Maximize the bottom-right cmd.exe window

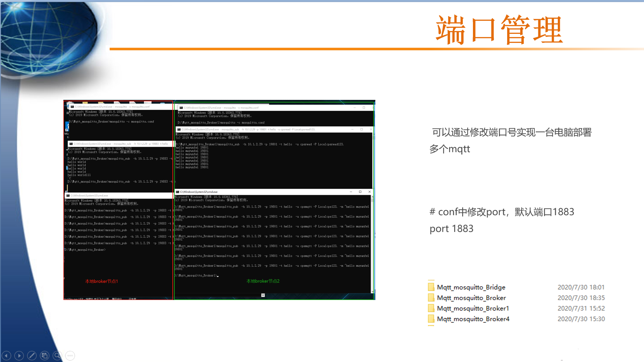click(360, 192)
